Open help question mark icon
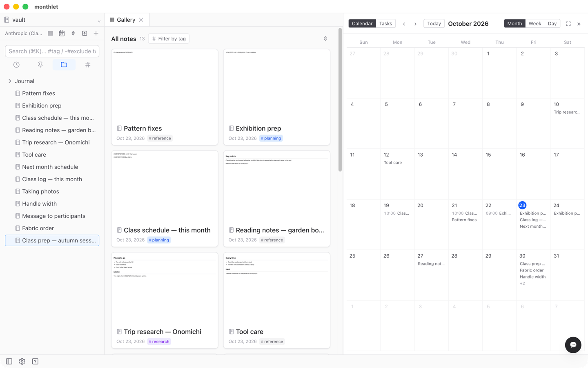Screen dimensions: 588x368 click(x=35, y=361)
